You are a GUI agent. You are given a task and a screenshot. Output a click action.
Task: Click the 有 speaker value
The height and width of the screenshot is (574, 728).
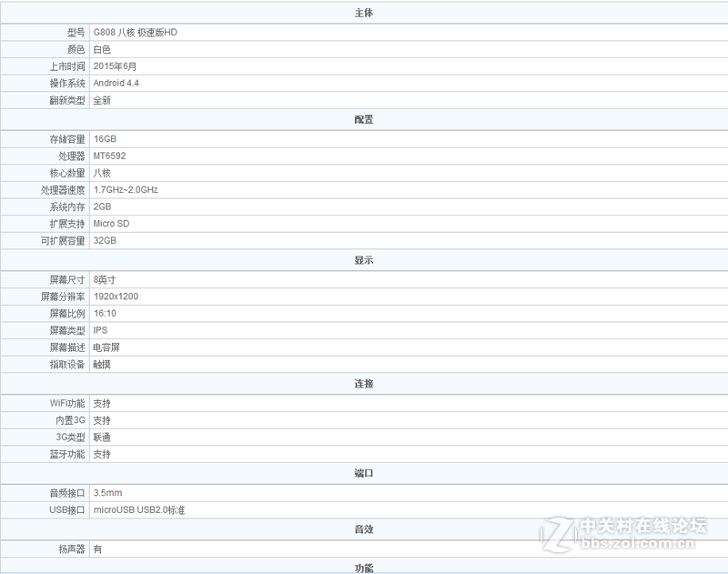pos(97,549)
